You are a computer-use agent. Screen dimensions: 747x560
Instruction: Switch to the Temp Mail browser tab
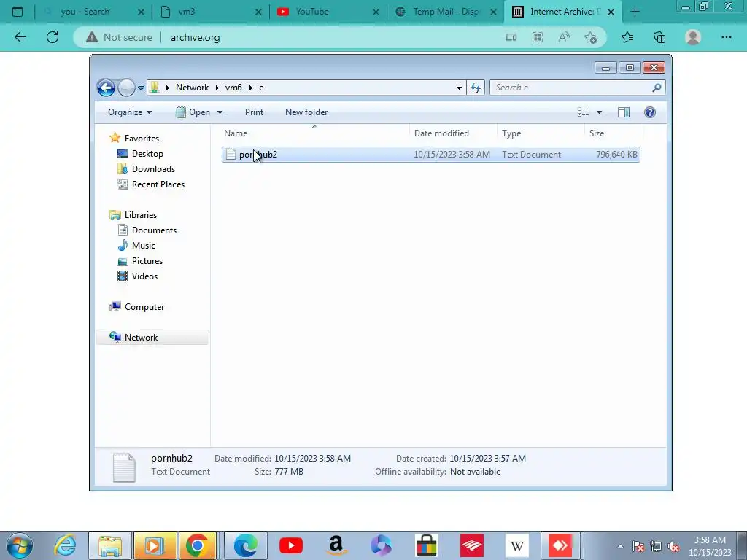[x=446, y=12]
